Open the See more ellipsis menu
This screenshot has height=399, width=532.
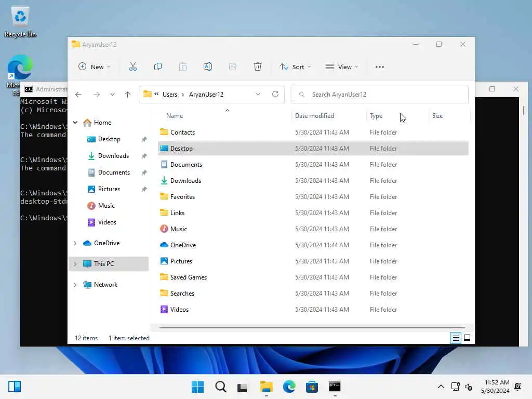pos(380,67)
